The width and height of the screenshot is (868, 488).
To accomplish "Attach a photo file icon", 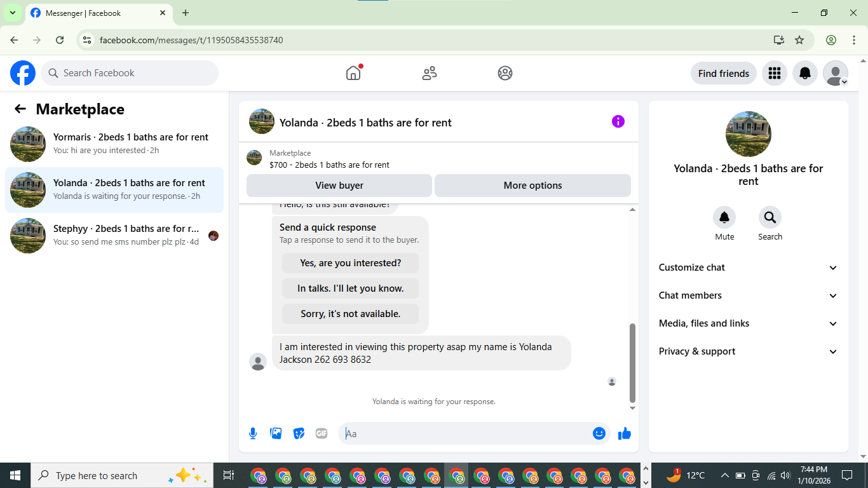I will pos(276,433).
